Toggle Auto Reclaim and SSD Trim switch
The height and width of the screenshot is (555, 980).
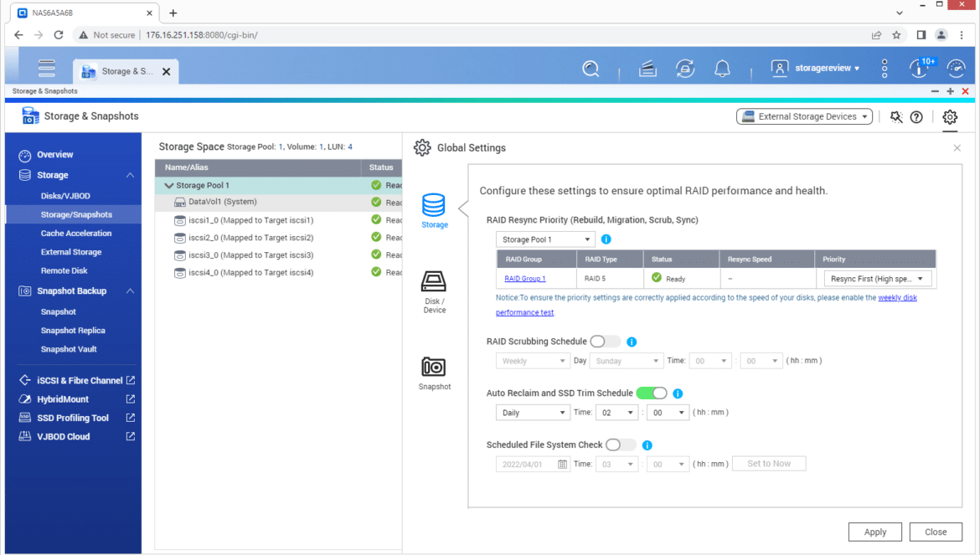point(652,393)
